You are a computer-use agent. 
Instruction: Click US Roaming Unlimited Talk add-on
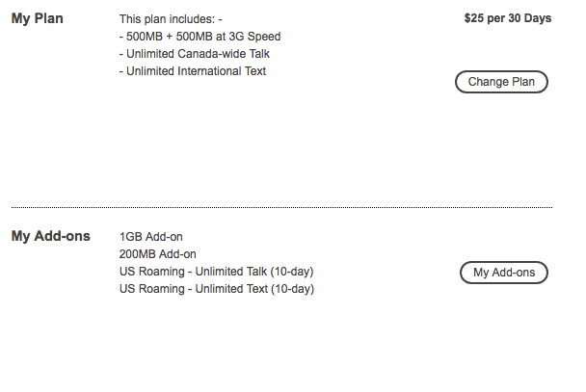pos(217,272)
